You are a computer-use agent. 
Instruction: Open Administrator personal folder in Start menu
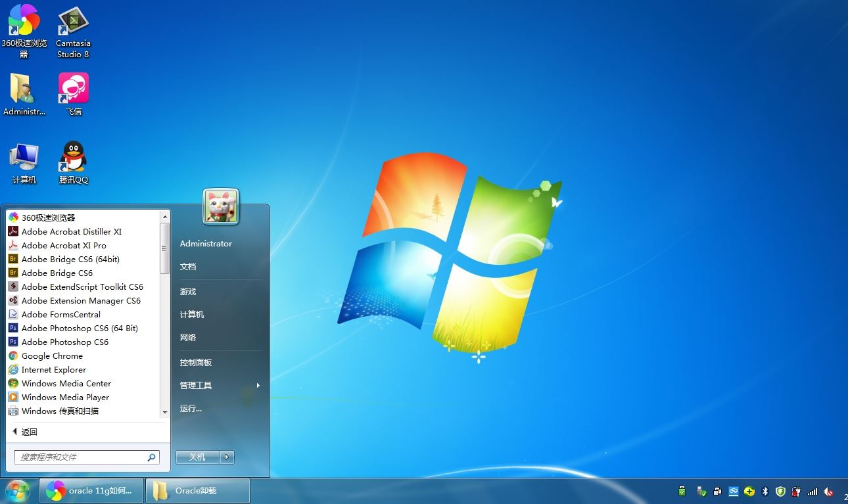pyautogui.click(x=206, y=243)
